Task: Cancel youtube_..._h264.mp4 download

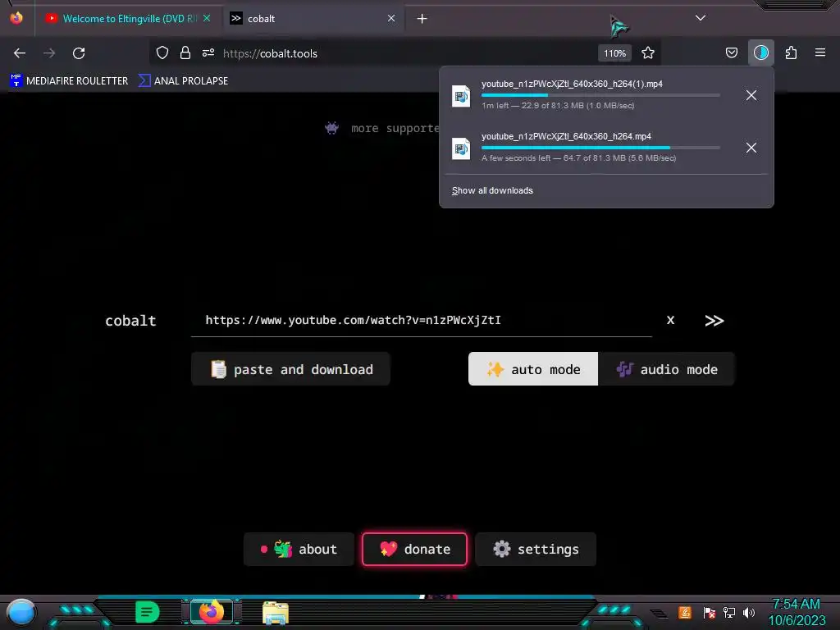Action: 751,148
